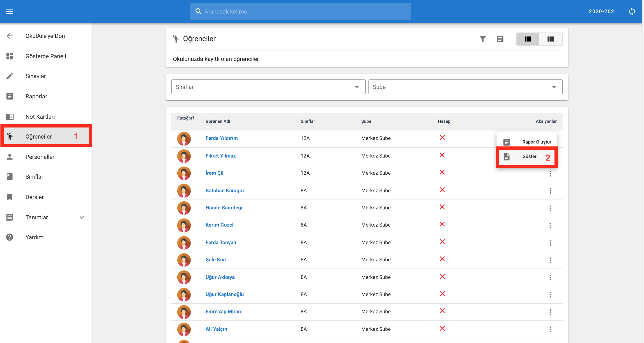Select Rapor Oluştur from context menu
Screen dimensions: 644x343
click(527, 142)
